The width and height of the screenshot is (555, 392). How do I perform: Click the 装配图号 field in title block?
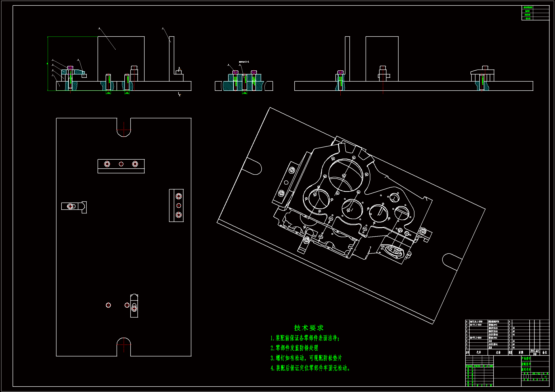point(526,364)
